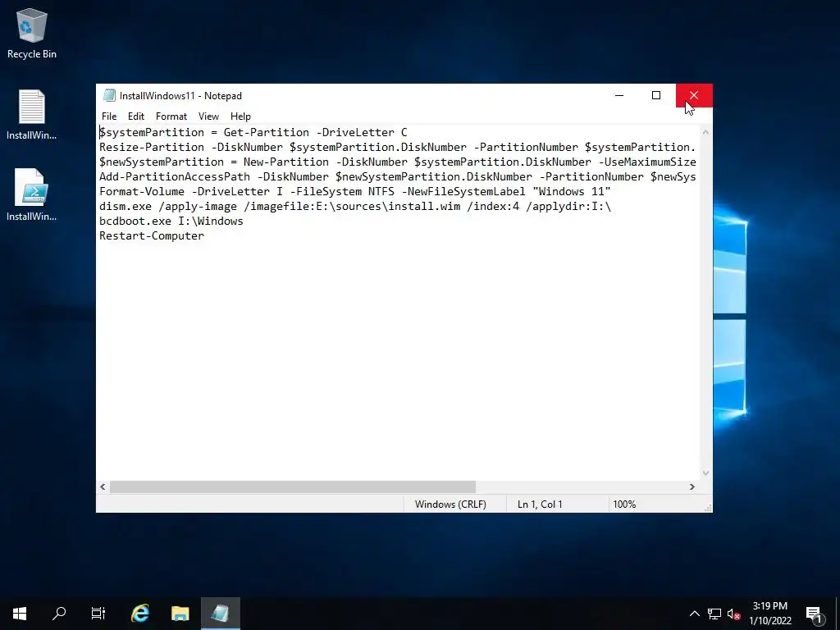Screen dimensions: 840x630
Task: Open the File menu in Notepad
Action: [109, 116]
